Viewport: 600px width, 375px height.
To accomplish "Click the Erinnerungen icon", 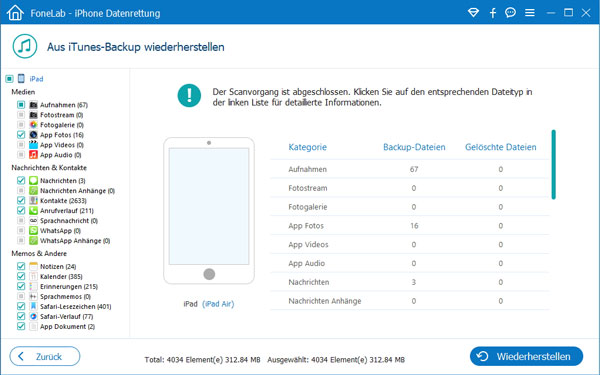I will tap(33, 286).
